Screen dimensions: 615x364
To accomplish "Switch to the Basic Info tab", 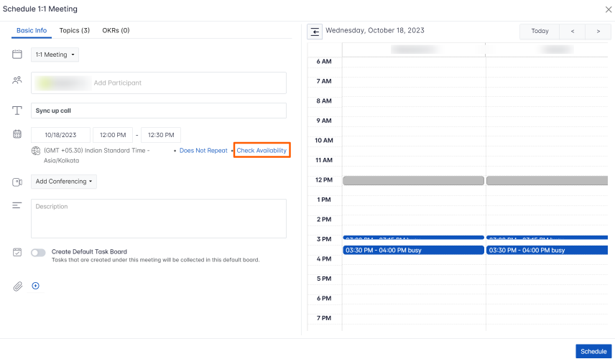I will [x=32, y=31].
